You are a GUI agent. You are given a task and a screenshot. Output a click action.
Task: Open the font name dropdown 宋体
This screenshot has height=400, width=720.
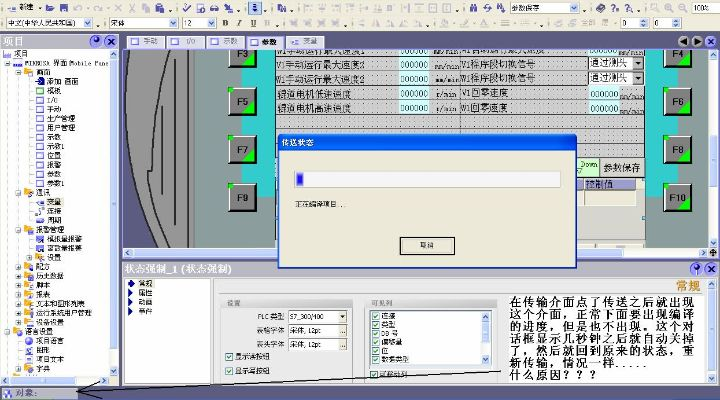(x=175, y=22)
